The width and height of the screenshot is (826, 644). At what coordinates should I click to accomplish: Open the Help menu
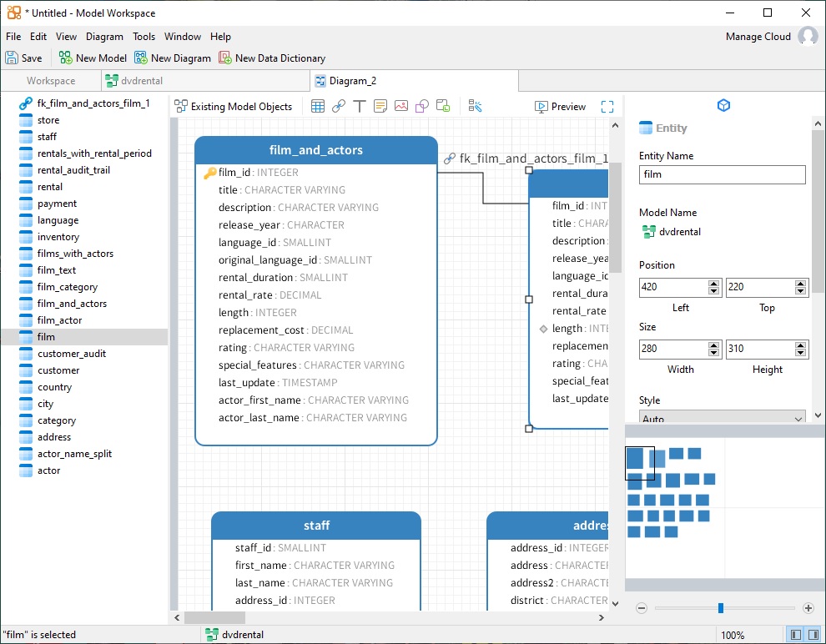point(220,37)
